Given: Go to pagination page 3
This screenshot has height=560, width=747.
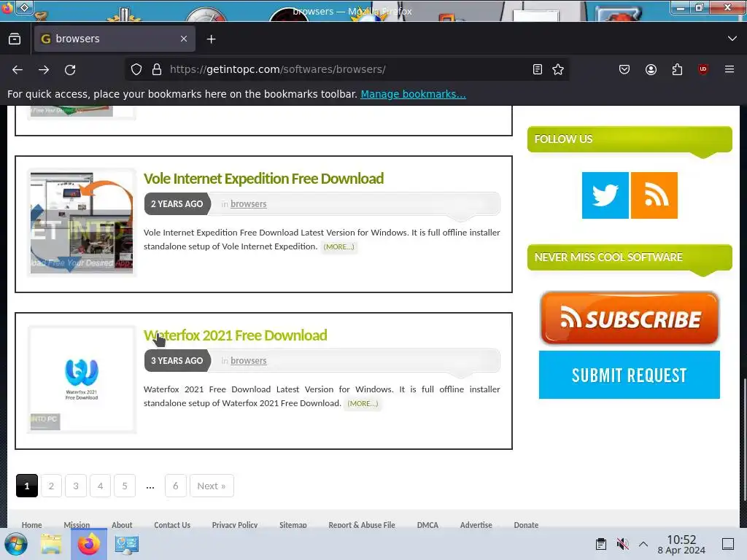Looking at the screenshot, I should [x=76, y=486].
